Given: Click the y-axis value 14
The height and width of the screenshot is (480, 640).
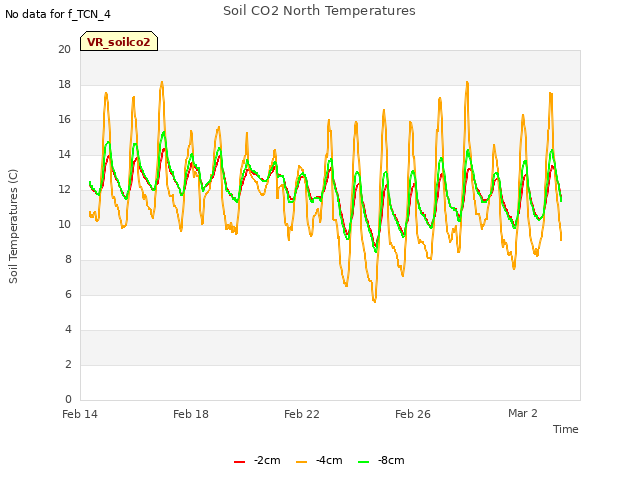Looking at the screenshot, I should [64, 155].
